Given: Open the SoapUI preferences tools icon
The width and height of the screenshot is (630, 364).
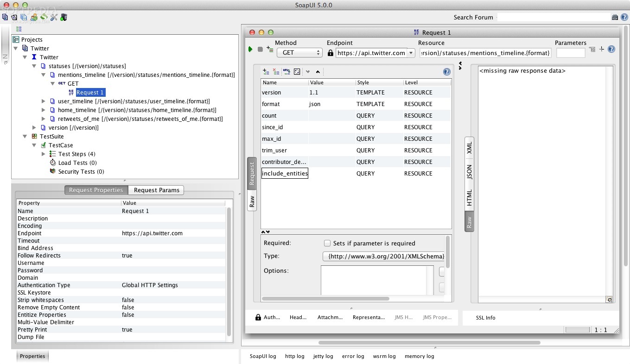Looking at the screenshot, I should point(54,18).
